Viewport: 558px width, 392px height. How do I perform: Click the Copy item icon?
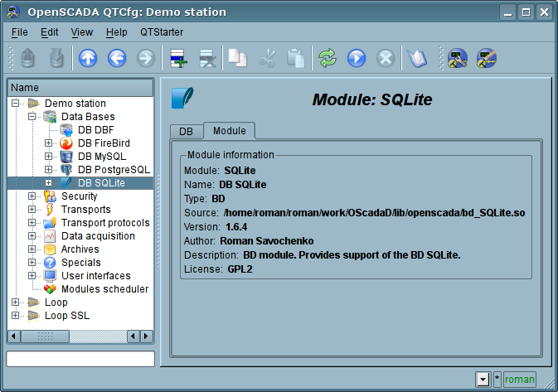(237, 58)
